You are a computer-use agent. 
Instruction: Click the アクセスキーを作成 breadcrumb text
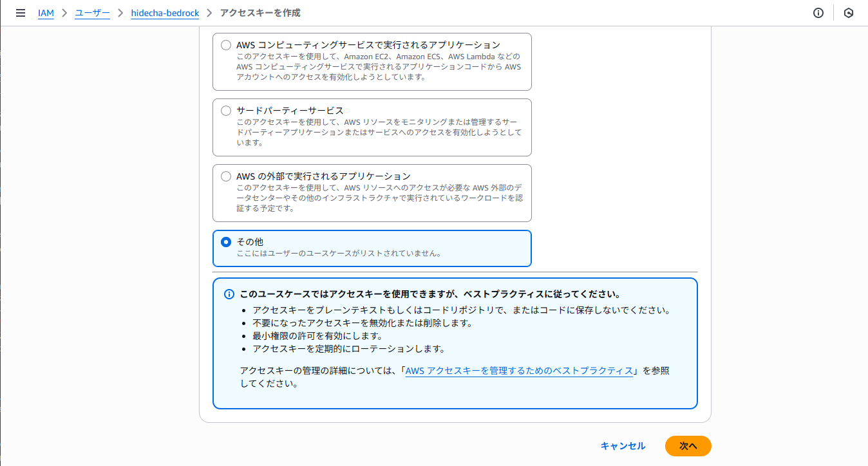tap(260, 13)
